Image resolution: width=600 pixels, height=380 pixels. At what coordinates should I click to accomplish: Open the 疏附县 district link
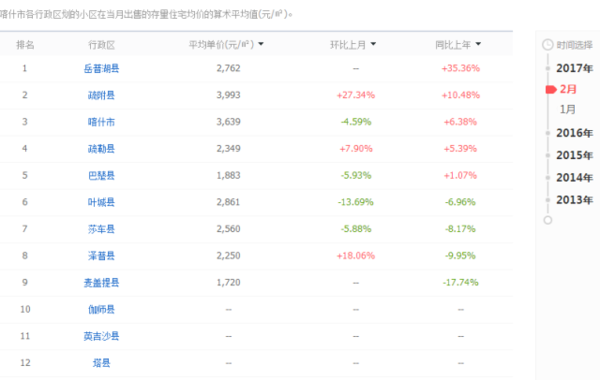click(x=101, y=95)
